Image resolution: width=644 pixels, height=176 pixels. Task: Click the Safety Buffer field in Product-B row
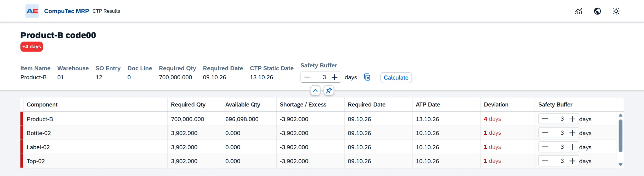pyautogui.click(x=559, y=119)
